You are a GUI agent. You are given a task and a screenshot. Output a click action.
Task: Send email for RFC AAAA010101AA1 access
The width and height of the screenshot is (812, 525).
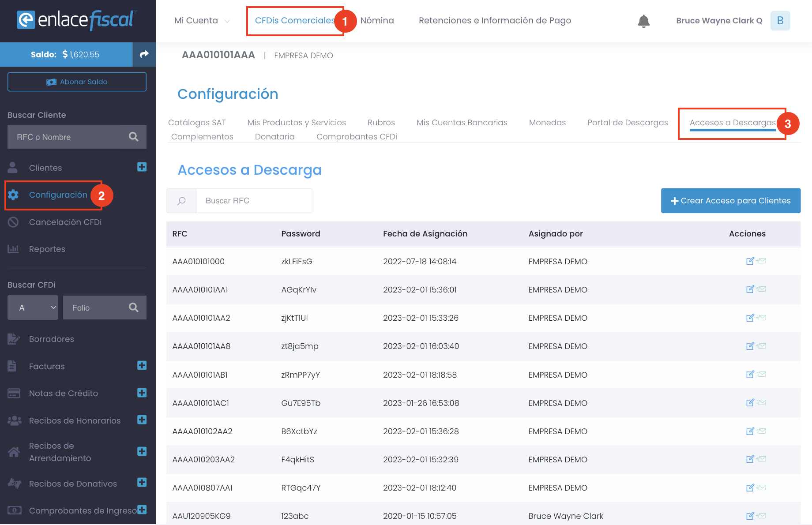click(x=762, y=289)
